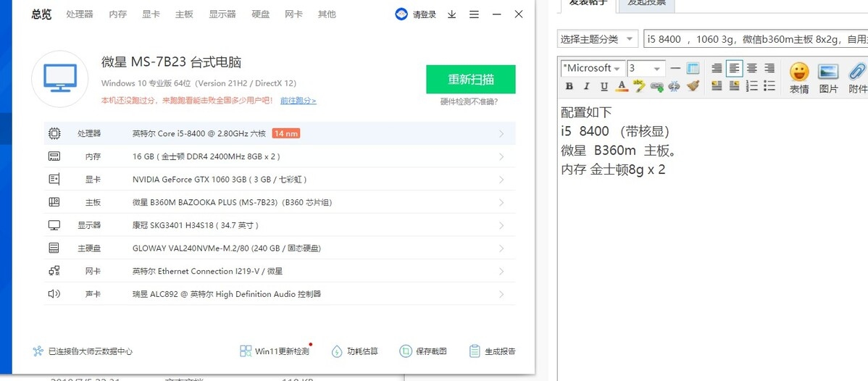Expand the 网卡 row chevron

(x=501, y=271)
